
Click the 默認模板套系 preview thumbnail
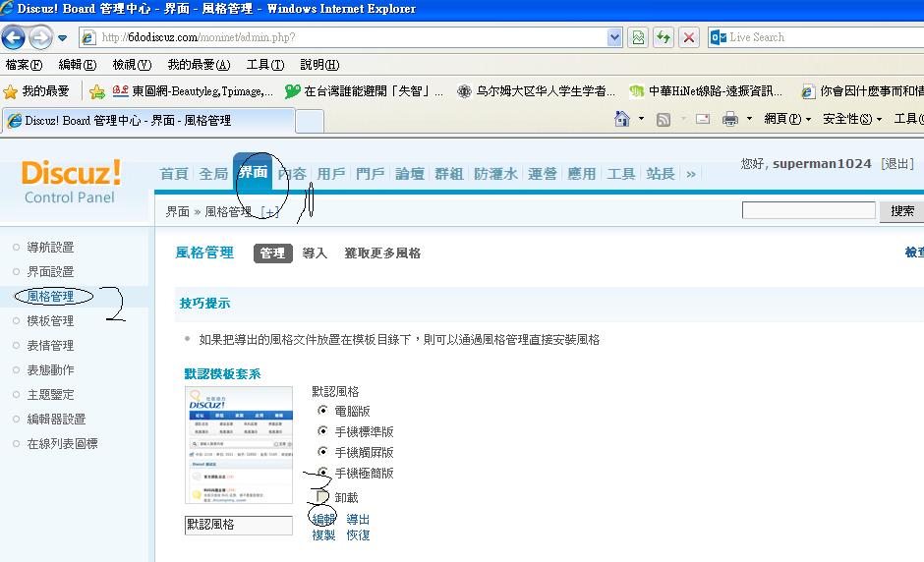click(239, 445)
